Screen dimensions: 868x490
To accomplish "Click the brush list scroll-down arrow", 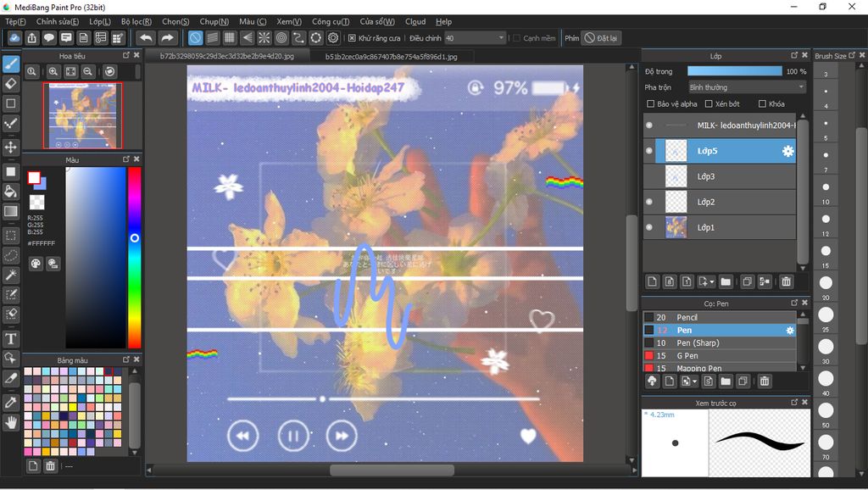I will coord(803,368).
